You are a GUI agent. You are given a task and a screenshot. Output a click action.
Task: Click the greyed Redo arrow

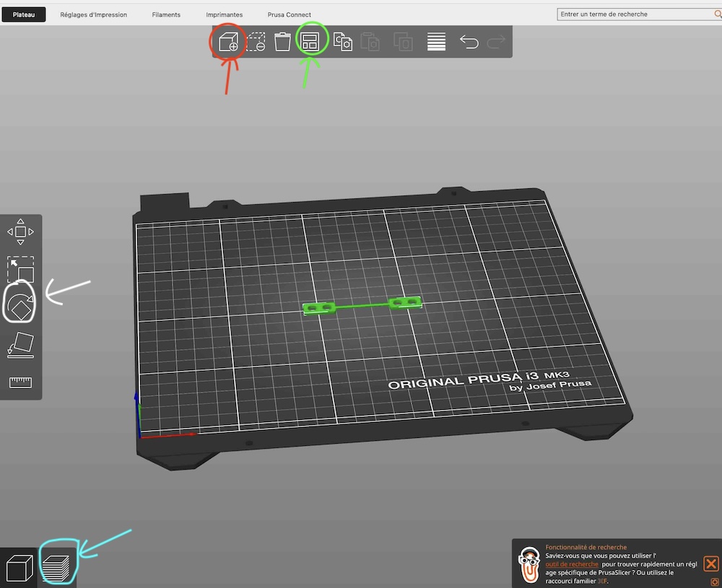[x=497, y=42]
